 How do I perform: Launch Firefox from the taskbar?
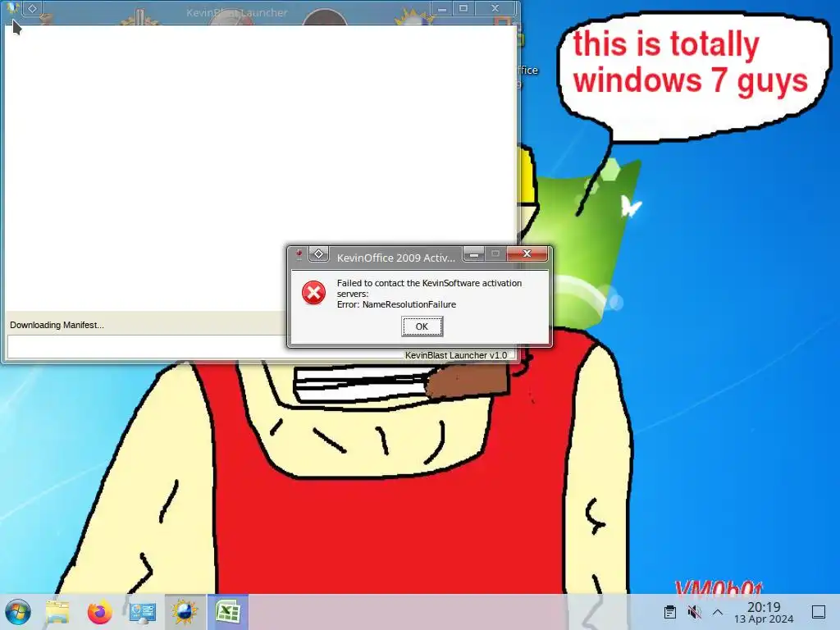[99, 612]
